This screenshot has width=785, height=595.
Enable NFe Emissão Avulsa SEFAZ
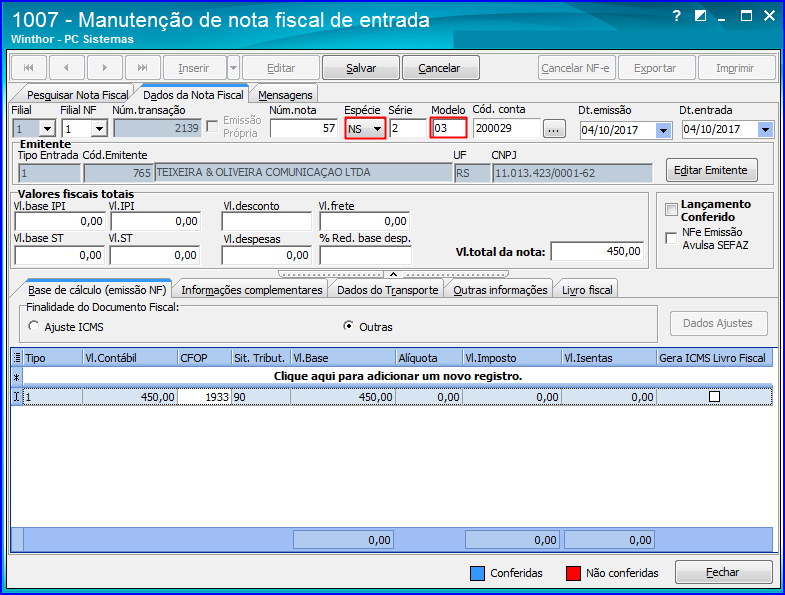pos(671,238)
